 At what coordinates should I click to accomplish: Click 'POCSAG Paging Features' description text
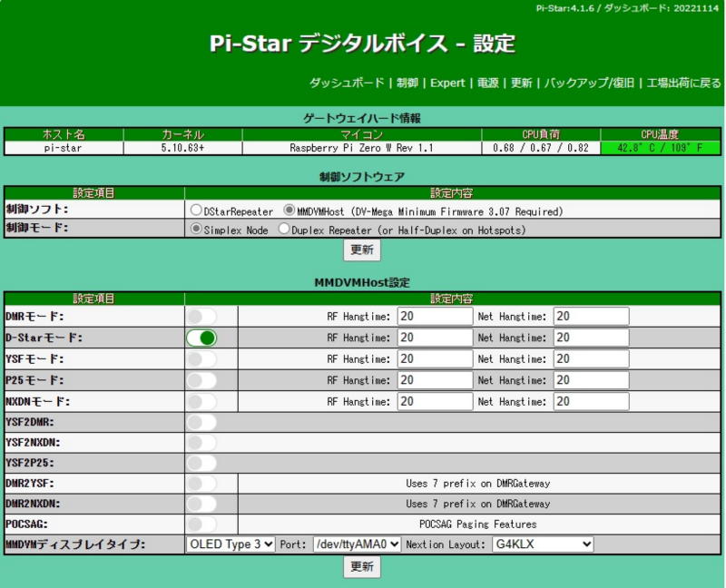[x=478, y=524]
